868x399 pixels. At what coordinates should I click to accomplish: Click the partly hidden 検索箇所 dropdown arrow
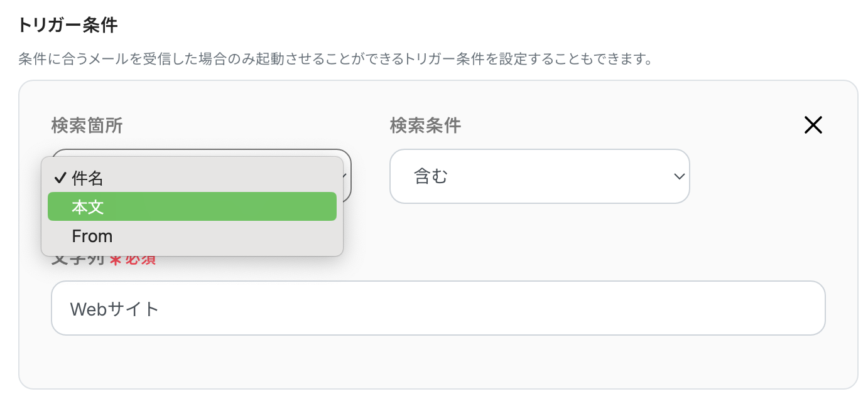point(345,177)
